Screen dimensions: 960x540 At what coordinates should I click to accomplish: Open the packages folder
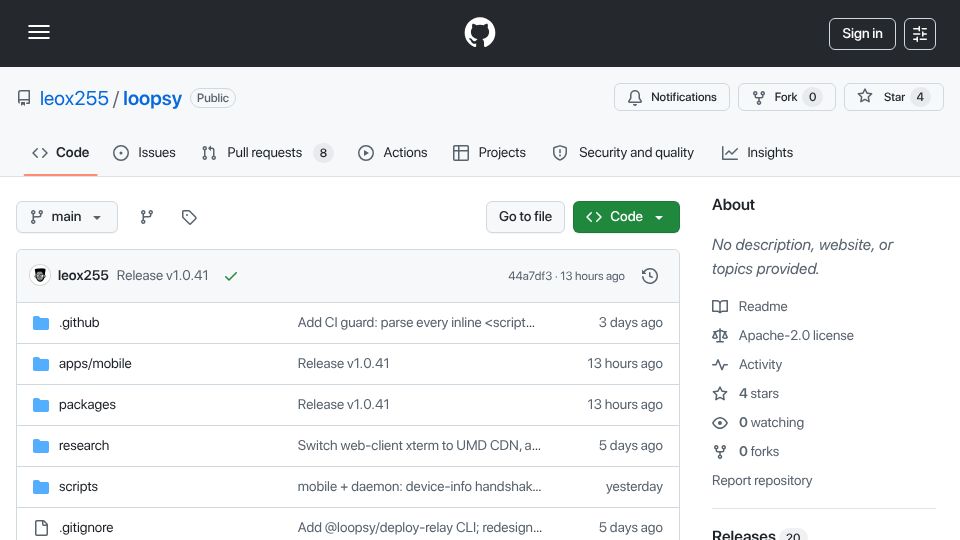tap(87, 405)
